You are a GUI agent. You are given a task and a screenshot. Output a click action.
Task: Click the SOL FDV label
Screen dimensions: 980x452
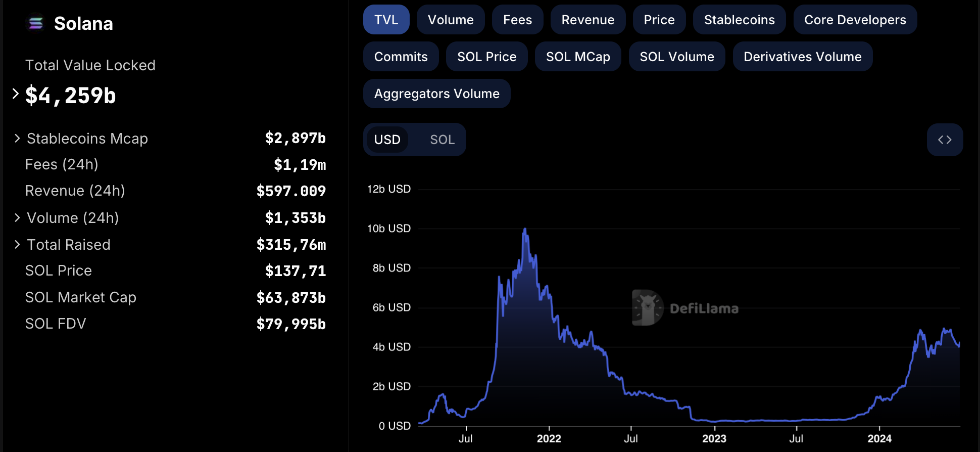[56, 324]
